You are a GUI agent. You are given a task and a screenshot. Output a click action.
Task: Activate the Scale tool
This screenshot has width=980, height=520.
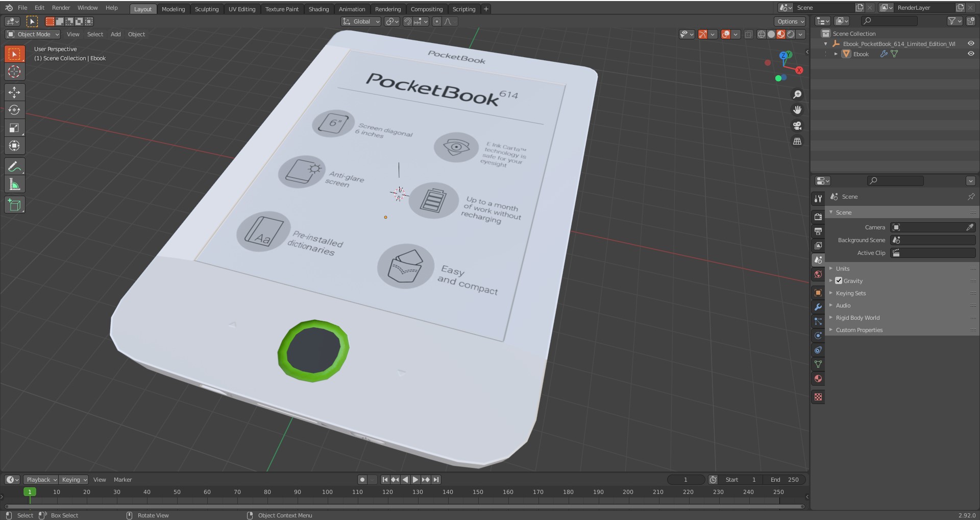click(14, 128)
